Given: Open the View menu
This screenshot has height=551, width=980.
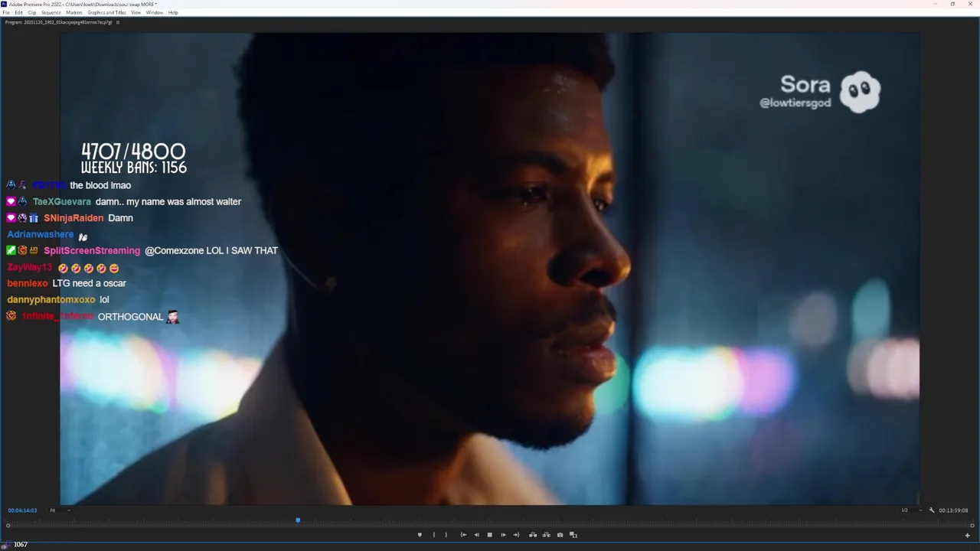Looking at the screenshot, I should [x=136, y=12].
